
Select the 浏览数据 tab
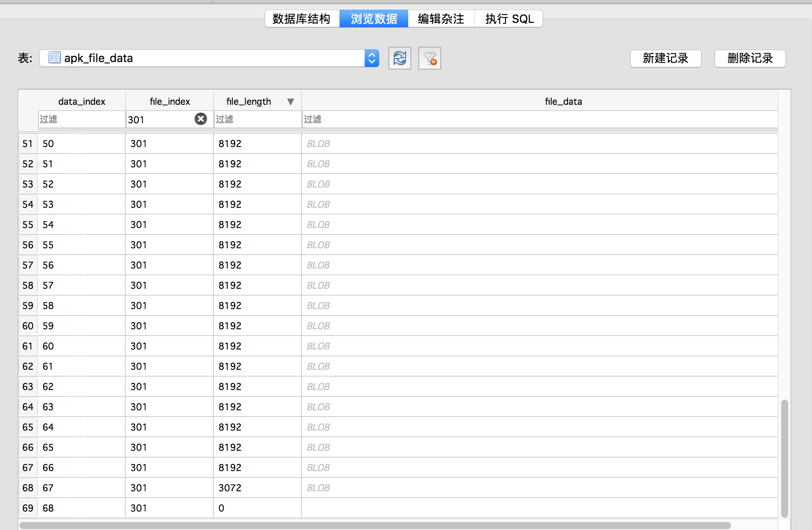pyautogui.click(x=374, y=19)
